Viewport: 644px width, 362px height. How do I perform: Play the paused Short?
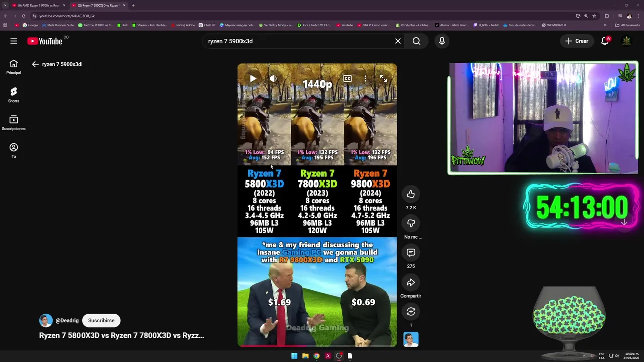point(253,79)
